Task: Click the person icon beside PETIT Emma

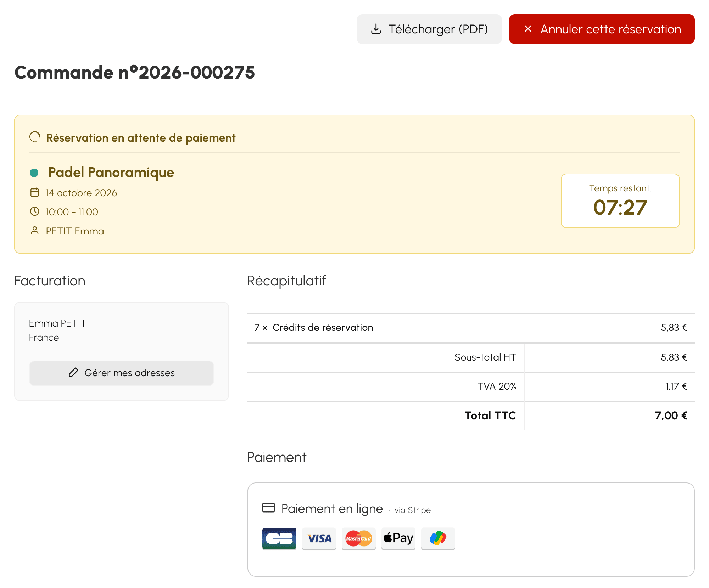Action: [x=35, y=231]
